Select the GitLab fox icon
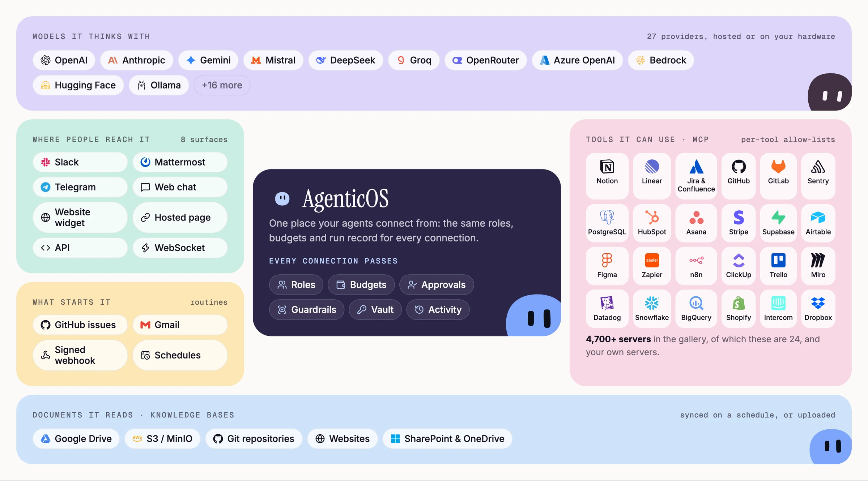Screen dimensions: 868x481 pos(778,167)
